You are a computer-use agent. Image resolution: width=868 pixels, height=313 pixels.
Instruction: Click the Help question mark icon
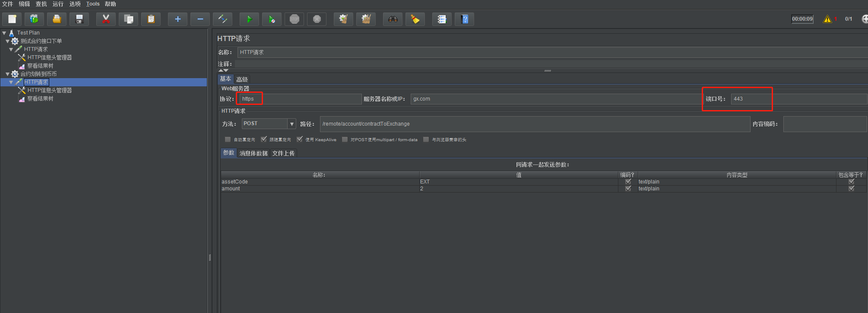pyautogui.click(x=464, y=19)
